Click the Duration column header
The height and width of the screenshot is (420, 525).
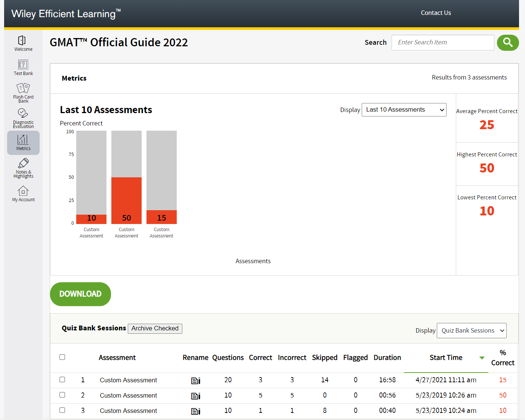tap(387, 358)
